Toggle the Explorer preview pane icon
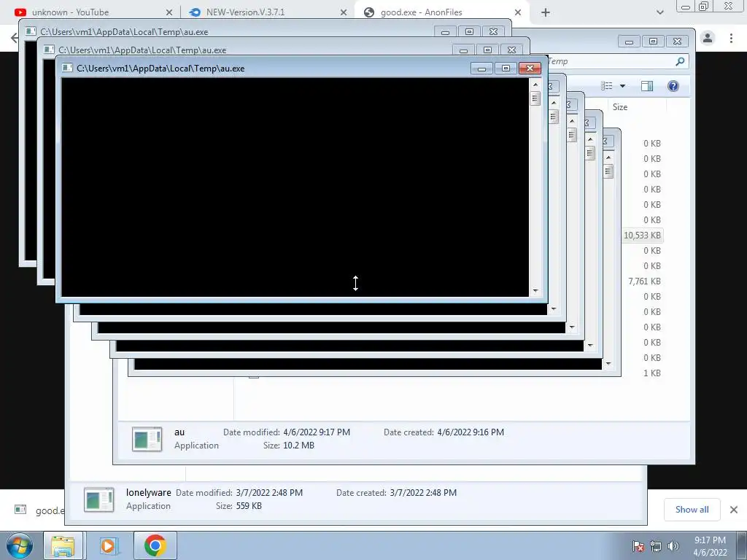The width and height of the screenshot is (747, 560). point(647,86)
